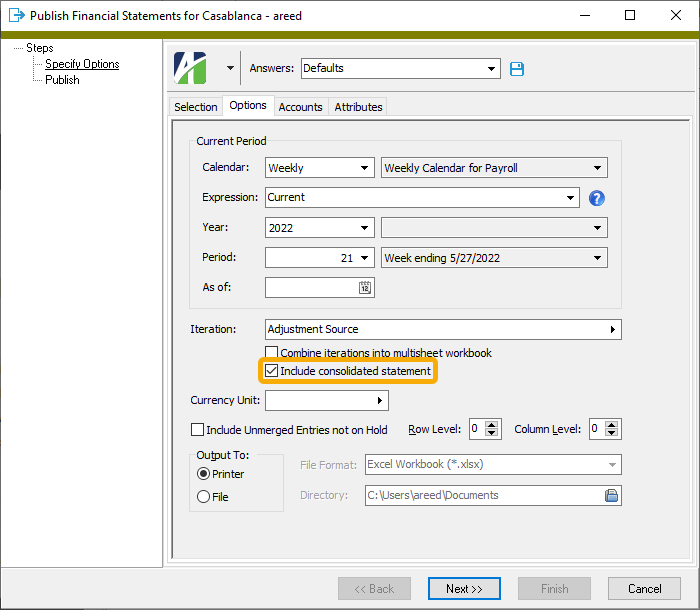700x610 pixels.
Task: Maximize the Publish Financial Statements window
Action: pyautogui.click(x=630, y=15)
